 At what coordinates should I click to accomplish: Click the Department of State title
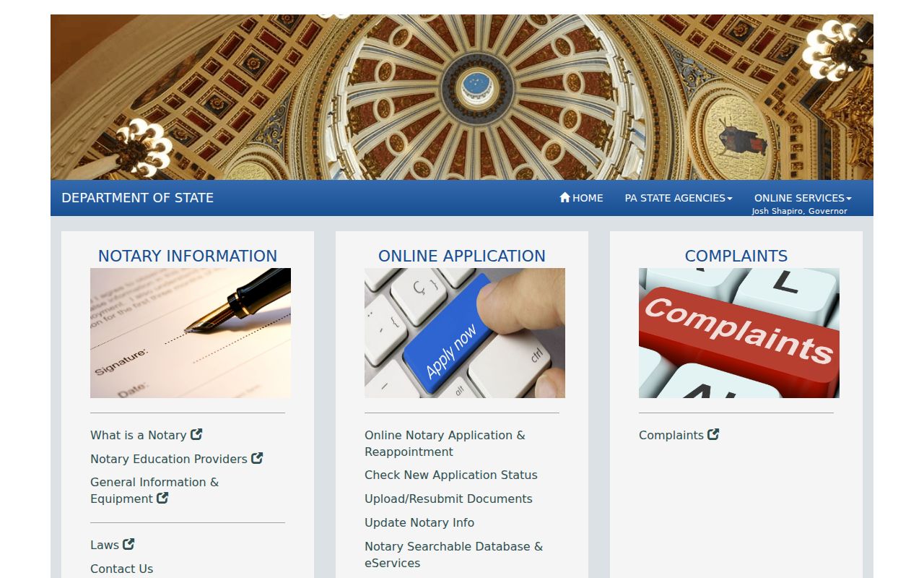(138, 198)
